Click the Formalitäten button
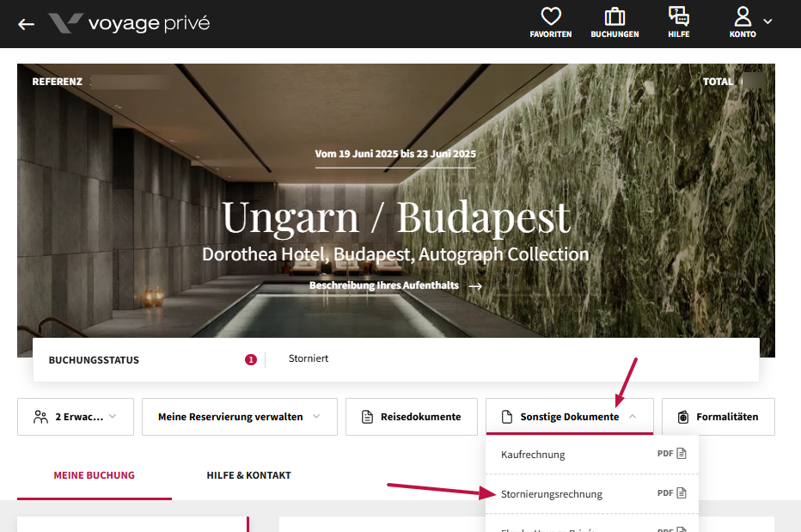The height and width of the screenshot is (532, 801). click(x=718, y=417)
